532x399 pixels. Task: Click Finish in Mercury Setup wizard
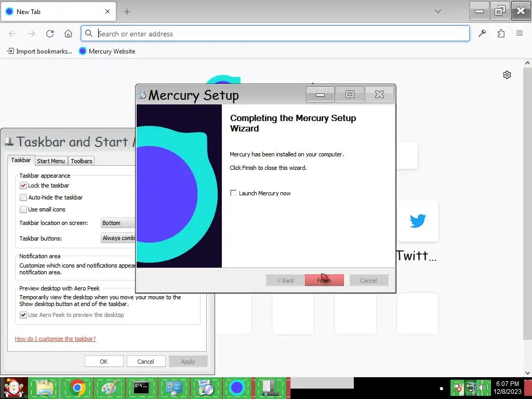pos(324,280)
